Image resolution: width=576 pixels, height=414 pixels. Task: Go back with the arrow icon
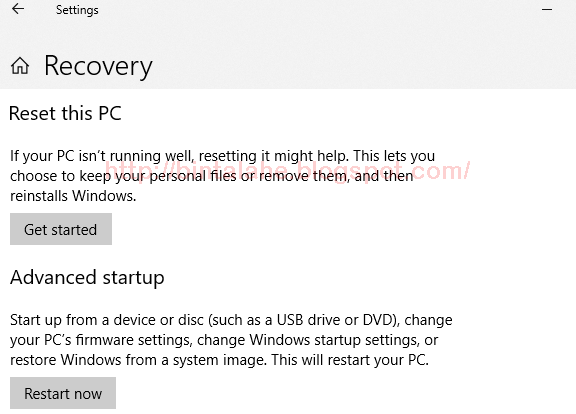coord(18,9)
